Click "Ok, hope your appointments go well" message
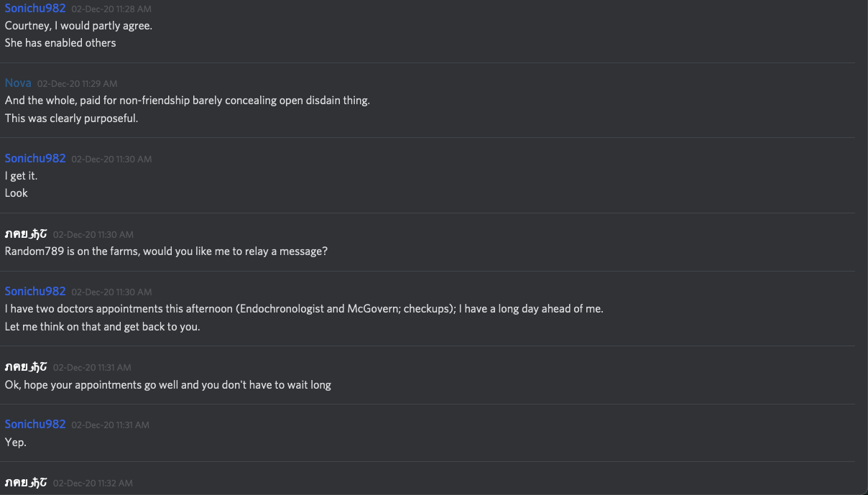 [x=168, y=385]
